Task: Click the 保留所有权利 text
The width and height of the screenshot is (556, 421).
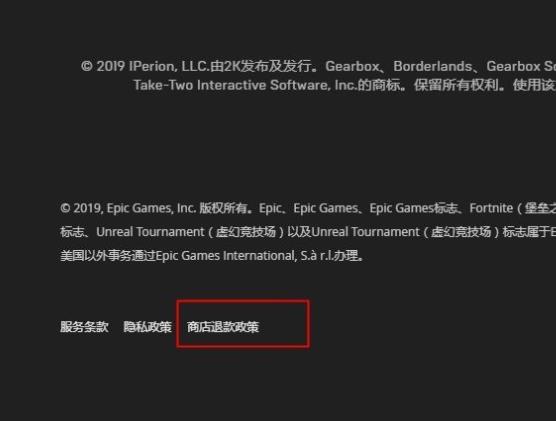Action: pos(456,85)
